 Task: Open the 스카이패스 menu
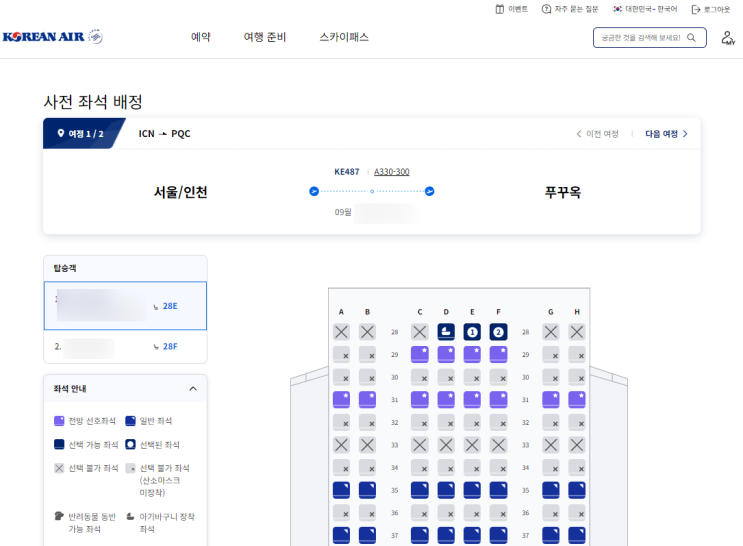(344, 37)
